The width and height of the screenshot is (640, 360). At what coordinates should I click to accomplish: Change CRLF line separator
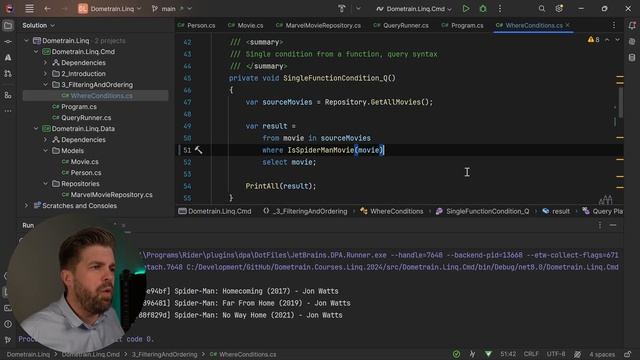(531, 354)
